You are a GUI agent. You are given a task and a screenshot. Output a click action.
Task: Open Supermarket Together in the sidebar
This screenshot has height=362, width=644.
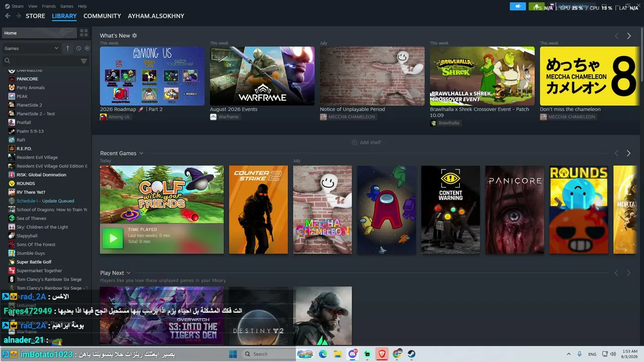[39, 270]
